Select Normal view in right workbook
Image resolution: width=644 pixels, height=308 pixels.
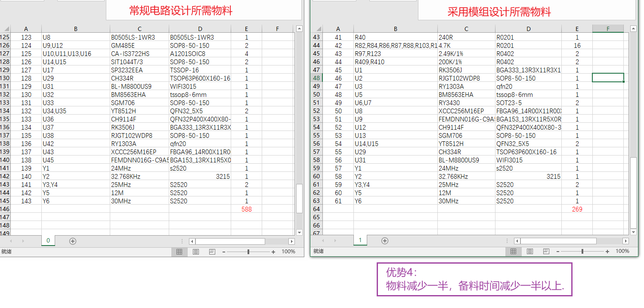coord(513,251)
